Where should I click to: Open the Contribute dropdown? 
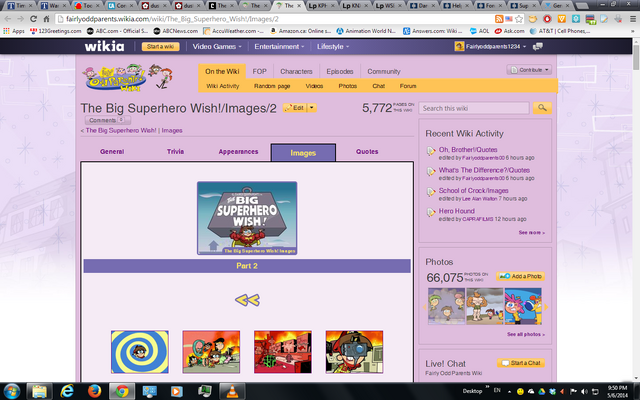pyautogui.click(x=529, y=70)
